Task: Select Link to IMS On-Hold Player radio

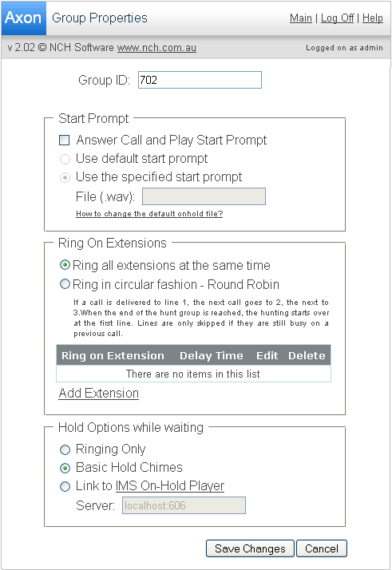Action: 65,486
